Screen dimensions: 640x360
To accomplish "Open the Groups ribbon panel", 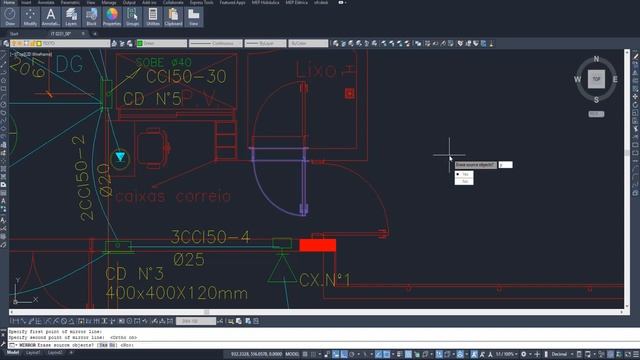I will pos(132,17).
